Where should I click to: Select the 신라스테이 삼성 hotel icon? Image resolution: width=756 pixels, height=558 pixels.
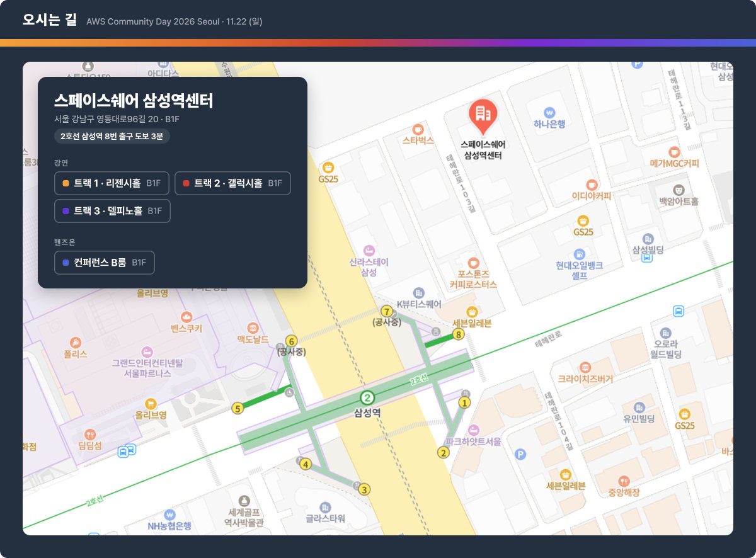pos(369,251)
